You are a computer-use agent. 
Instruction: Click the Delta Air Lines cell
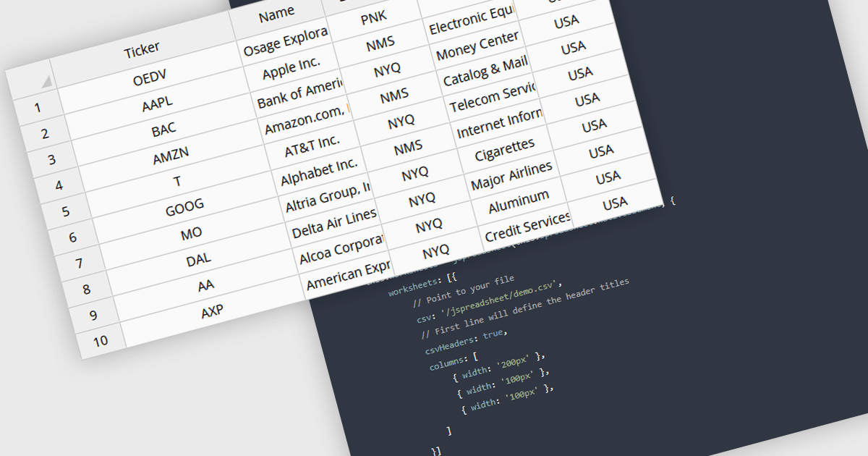pos(334,224)
